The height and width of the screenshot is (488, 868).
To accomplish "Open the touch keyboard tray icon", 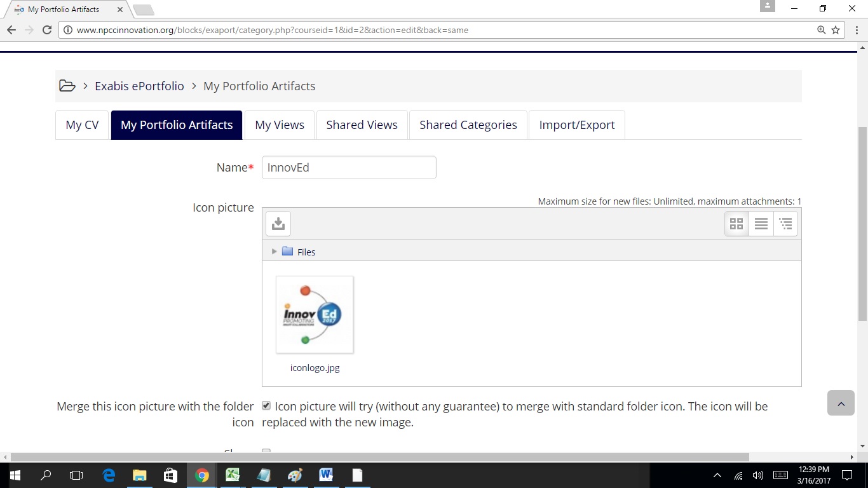I will 780,475.
